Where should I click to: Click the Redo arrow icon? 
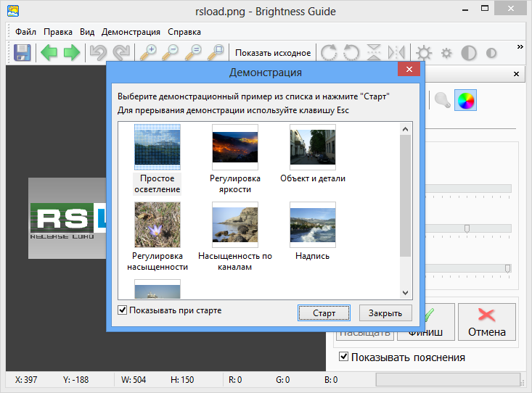[x=121, y=52]
